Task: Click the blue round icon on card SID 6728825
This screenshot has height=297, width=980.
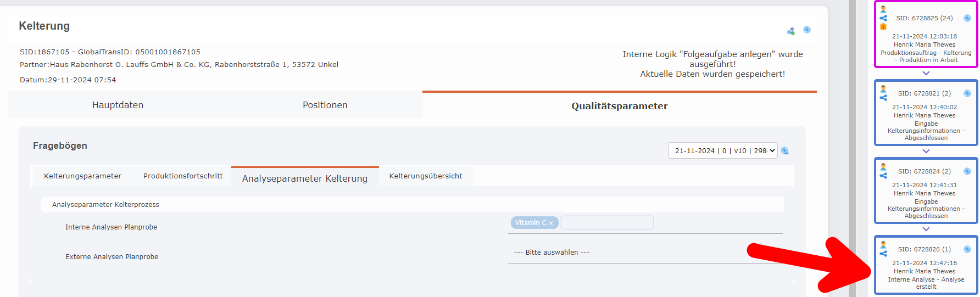Action: 967,18
